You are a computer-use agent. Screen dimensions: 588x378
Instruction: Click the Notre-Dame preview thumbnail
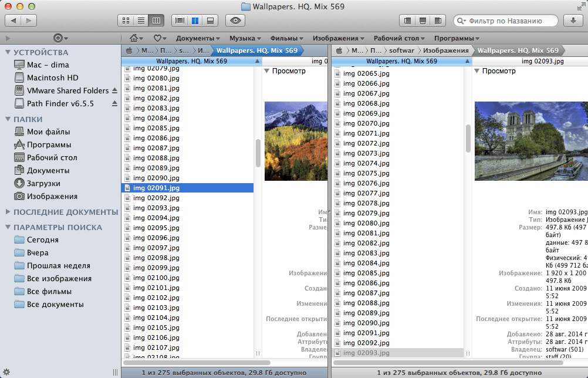[531, 141]
